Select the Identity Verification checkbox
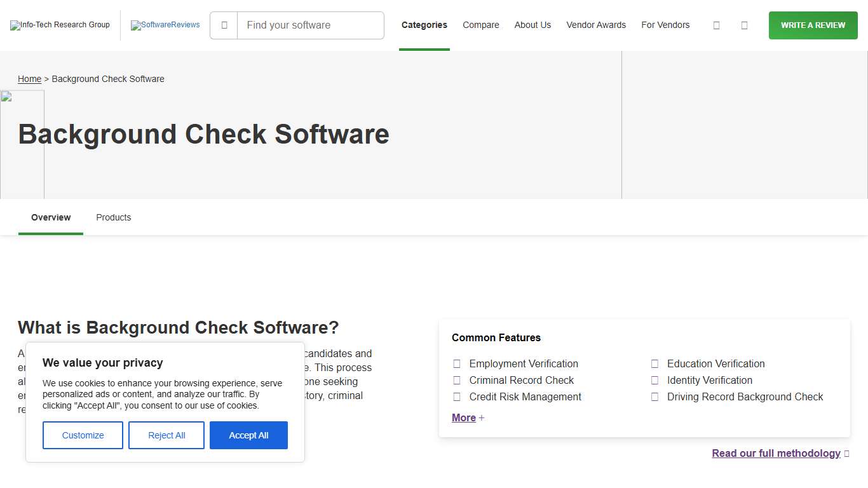Screen dimensions: 868x488 (x=655, y=380)
